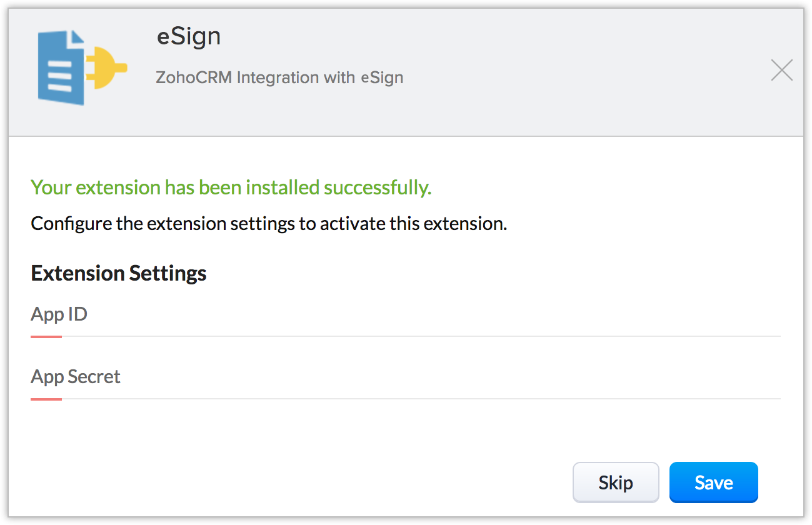
Task: Click the yellow plug symbol on the logo
Action: 108,67
